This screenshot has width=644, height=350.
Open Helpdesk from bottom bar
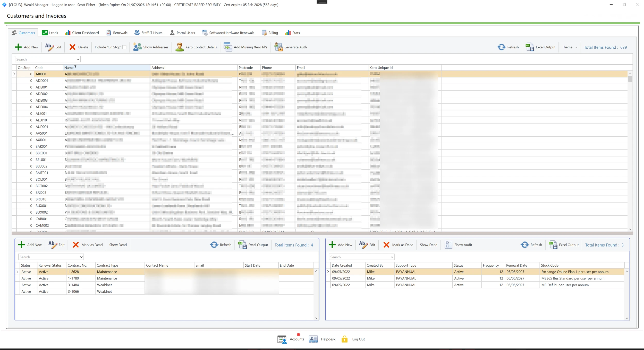coord(322,339)
